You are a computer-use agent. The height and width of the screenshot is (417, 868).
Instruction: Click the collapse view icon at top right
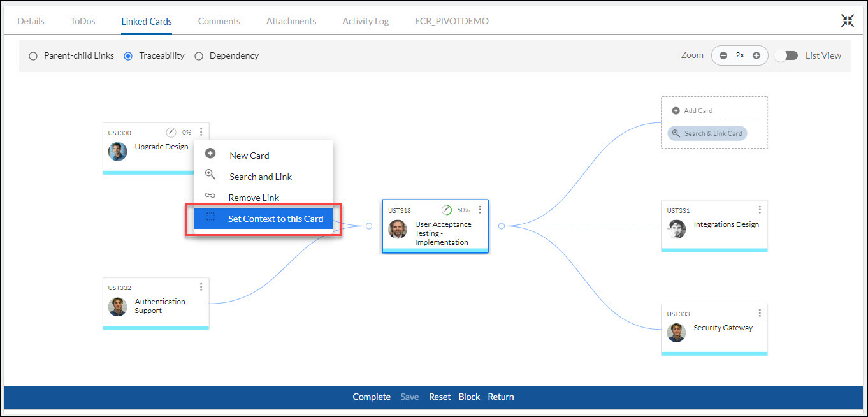(x=847, y=20)
